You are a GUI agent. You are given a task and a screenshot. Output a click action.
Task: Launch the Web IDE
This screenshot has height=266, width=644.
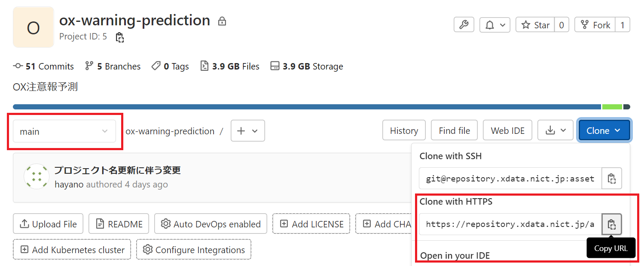pos(507,130)
